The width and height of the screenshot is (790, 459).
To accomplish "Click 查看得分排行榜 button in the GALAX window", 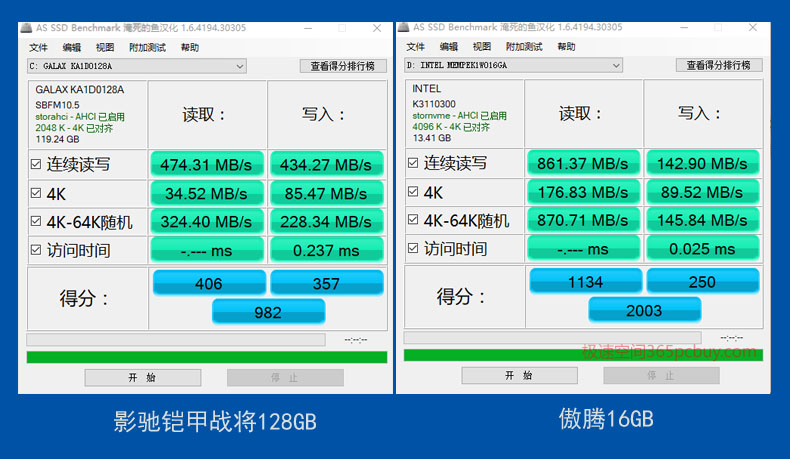I will click(343, 66).
